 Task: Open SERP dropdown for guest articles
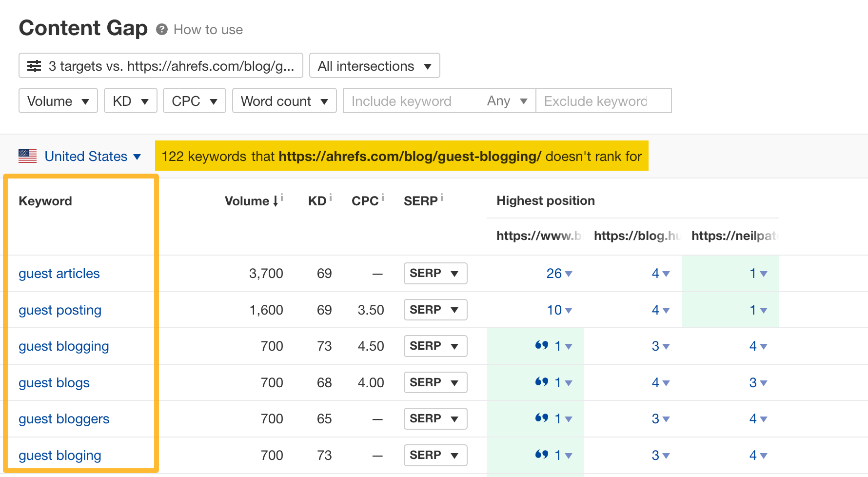pyautogui.click(x=435, y=273)
